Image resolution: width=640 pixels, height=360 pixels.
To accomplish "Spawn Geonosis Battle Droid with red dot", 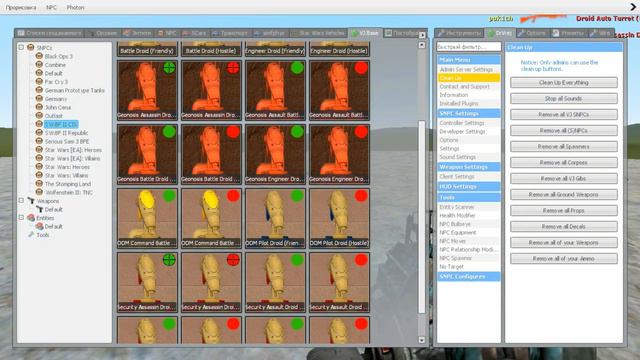I will coord(211,154).
